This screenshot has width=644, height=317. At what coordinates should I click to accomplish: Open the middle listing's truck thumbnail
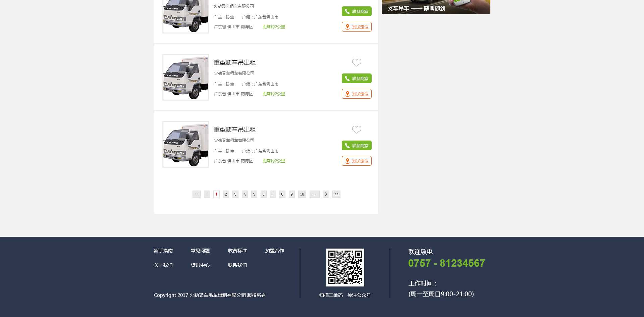click(186, 77)
